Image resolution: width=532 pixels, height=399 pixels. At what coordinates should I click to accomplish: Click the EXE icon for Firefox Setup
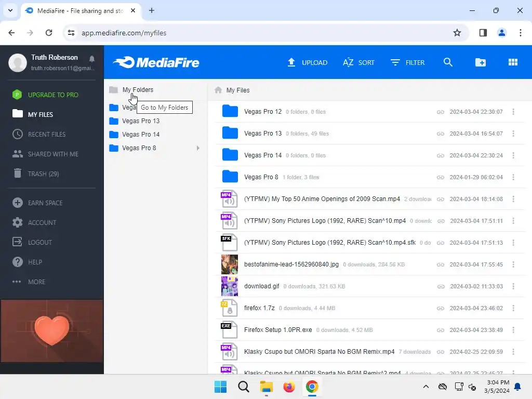[x=229, y=330]
